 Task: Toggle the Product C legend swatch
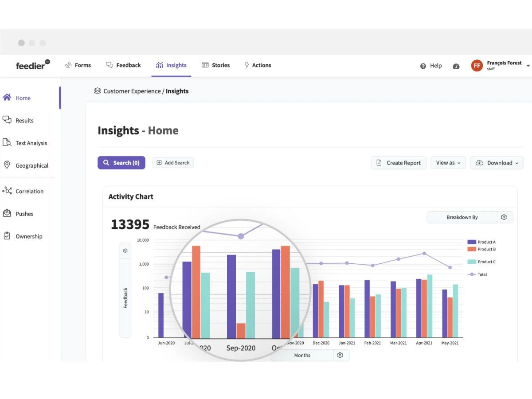tap(472, 262)
